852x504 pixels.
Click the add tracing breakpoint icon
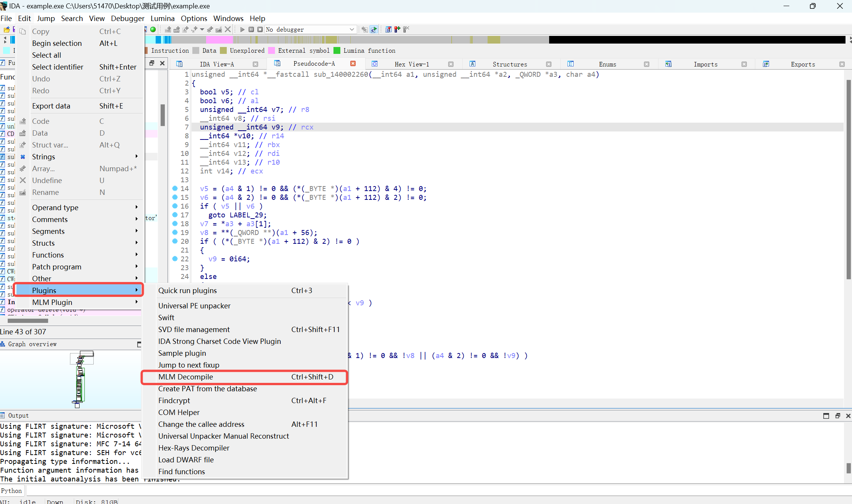397,29
